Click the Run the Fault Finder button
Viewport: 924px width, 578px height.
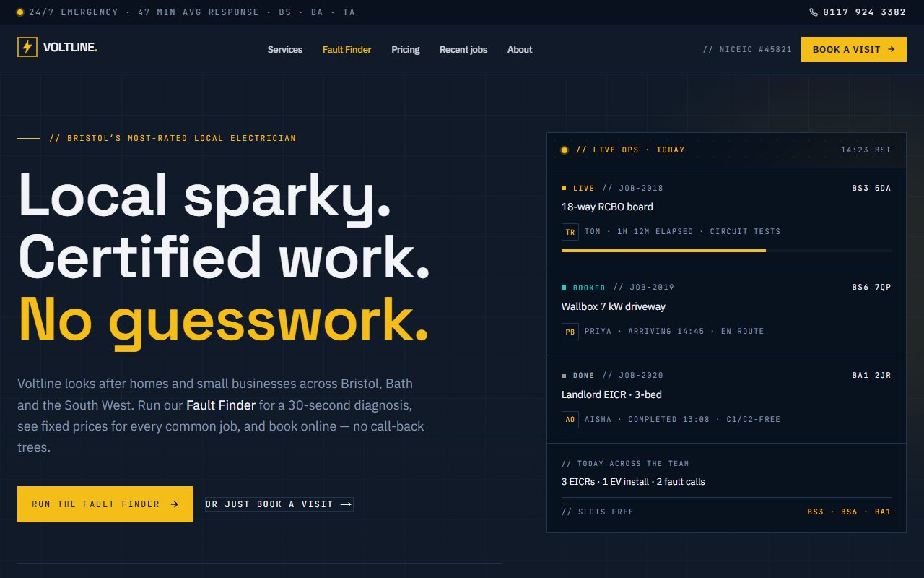pyautogui.click(x=105, y=504)
